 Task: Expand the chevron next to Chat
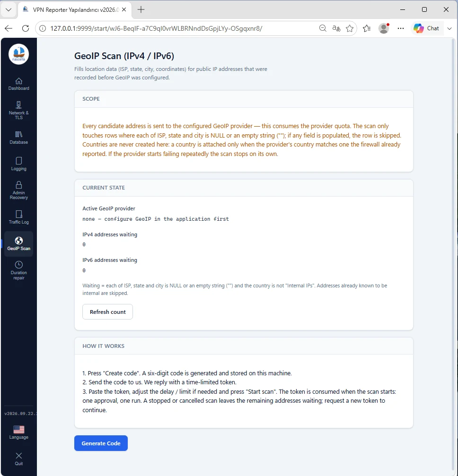click(449, 28)
